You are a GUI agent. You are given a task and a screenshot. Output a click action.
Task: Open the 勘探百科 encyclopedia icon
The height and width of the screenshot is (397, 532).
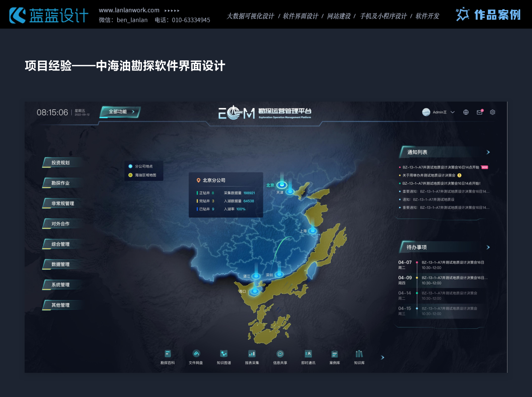167,354
